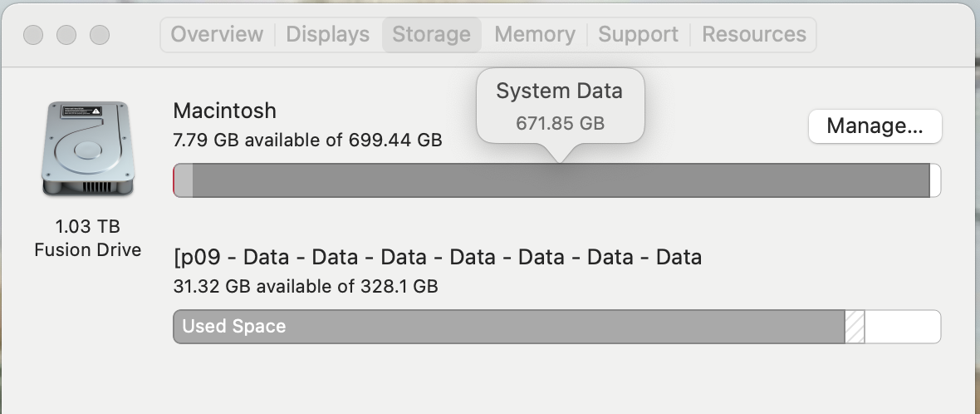Open the Displays tab
Viewport: 980px width, 414px height.
point(327,34)
